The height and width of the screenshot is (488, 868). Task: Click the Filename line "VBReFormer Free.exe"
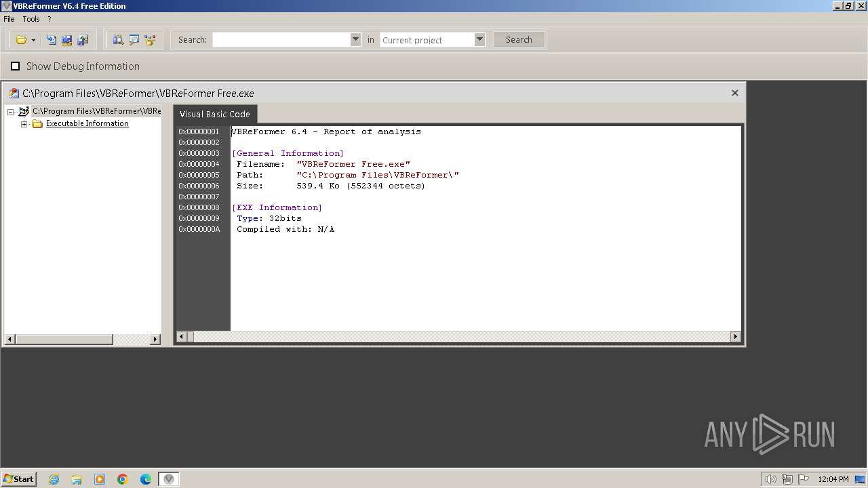coord(323,164)
